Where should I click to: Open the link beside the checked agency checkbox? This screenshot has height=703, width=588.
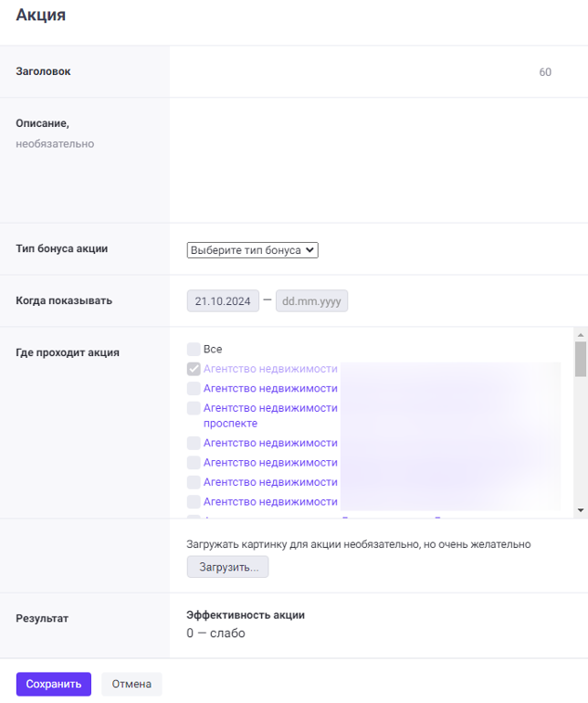(270, 369)
